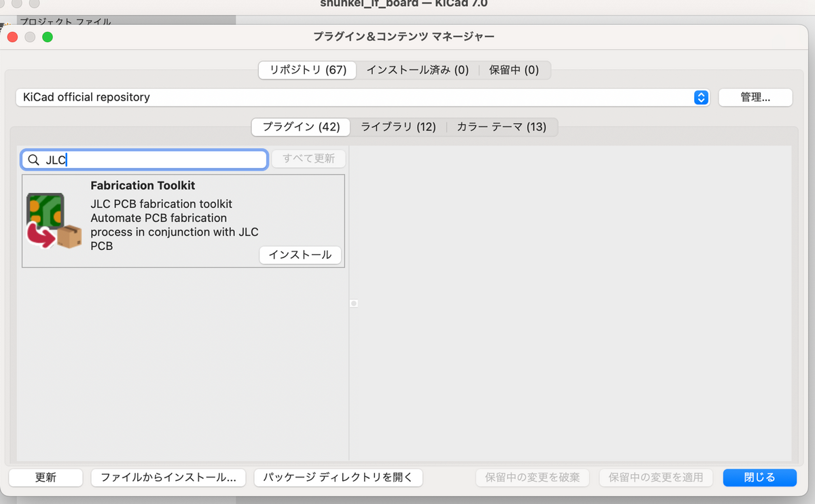The height and width of the screenshot is (504, 815).
Task: Click ファイルからインストール... button
Action: (x=168, y=478)
